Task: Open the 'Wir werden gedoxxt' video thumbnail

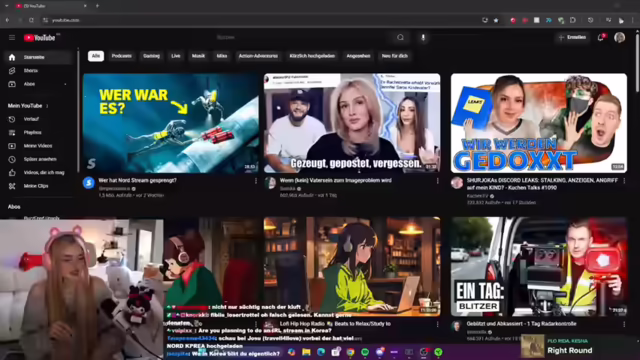Action: (x=539, y=123)
